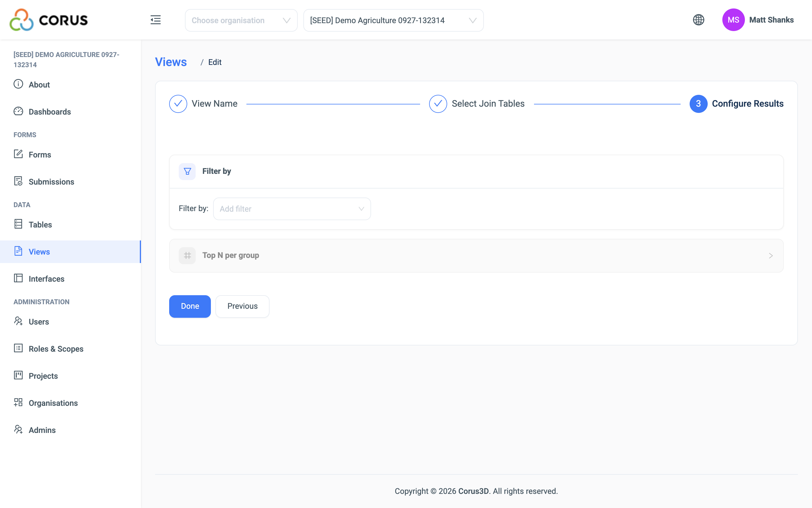Click the Corus3D footer text
Viewport: 812px width, 508px height.
(x=473, y=491)
